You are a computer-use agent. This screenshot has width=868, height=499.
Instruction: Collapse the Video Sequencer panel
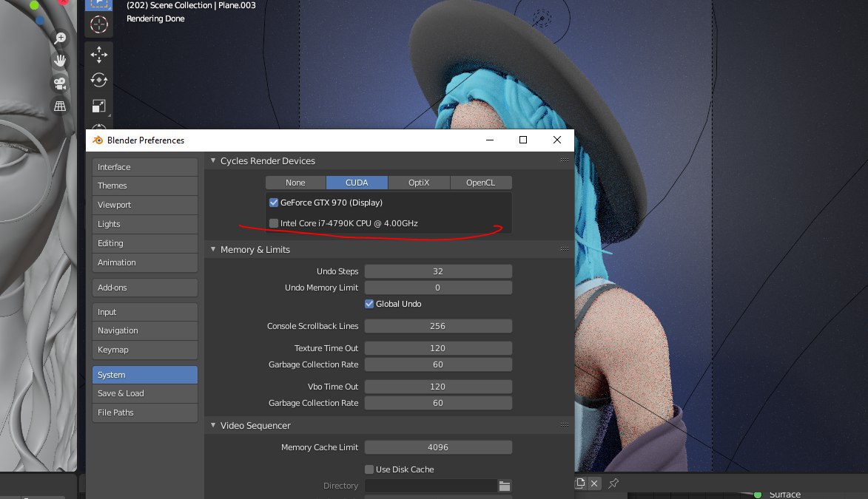(x=213, y=425)
